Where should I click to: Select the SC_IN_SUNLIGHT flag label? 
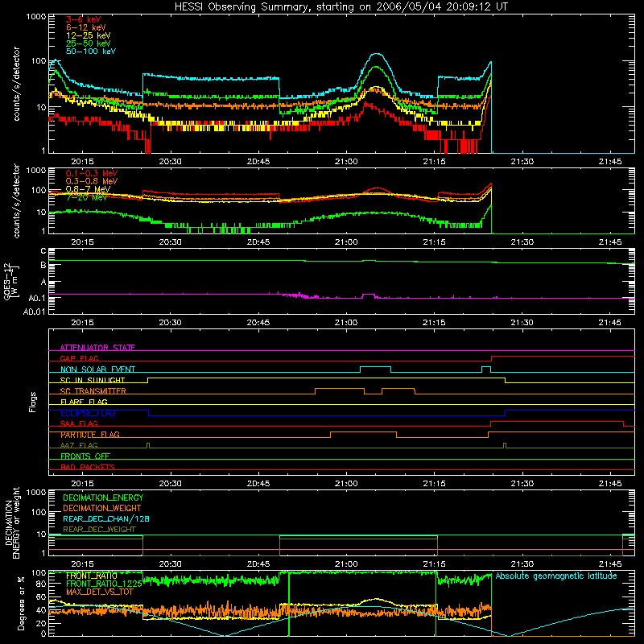pyautogui.click(x=93, y=380)
